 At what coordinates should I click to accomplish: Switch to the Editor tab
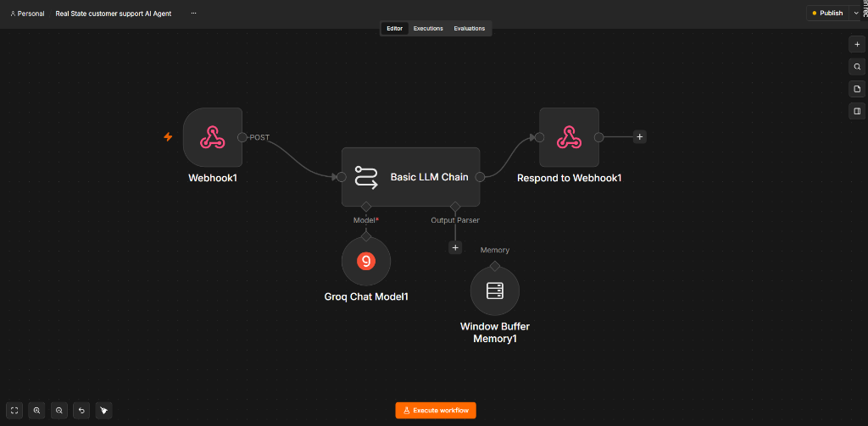click(395, 28)
